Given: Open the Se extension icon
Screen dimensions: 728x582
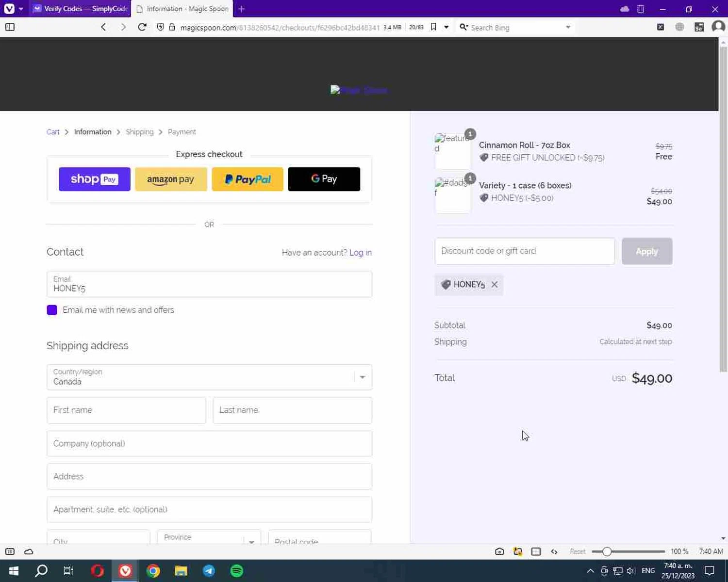Looking at the screenshot, I should pos(699,27).
